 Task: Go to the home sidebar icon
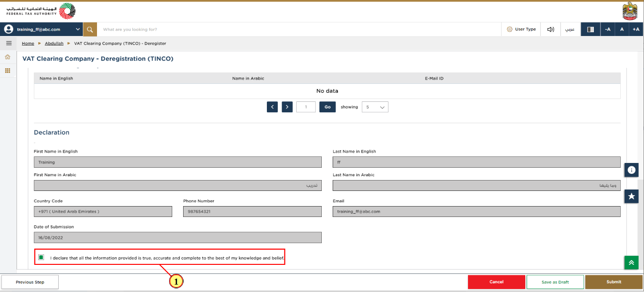pos(8,57)
